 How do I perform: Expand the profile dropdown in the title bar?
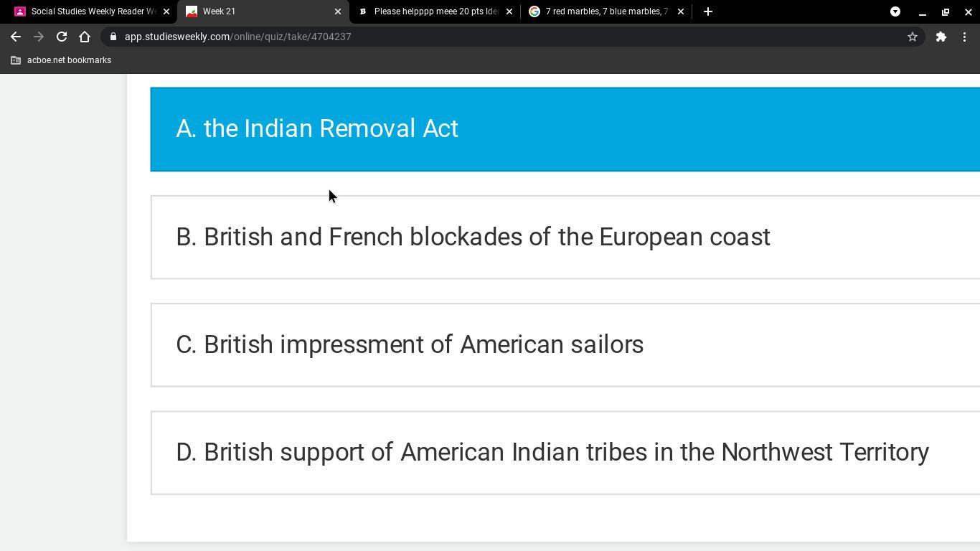(895, 11)
